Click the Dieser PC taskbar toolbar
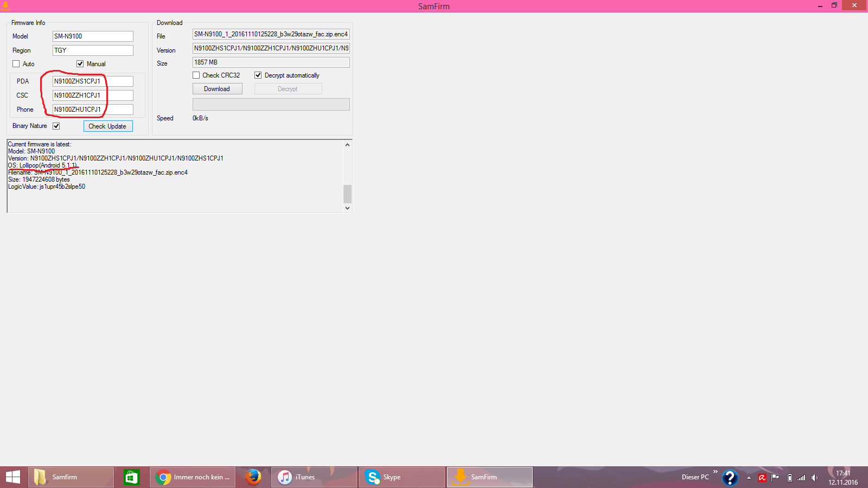868x488 pixels. click(x=695, y=477)
